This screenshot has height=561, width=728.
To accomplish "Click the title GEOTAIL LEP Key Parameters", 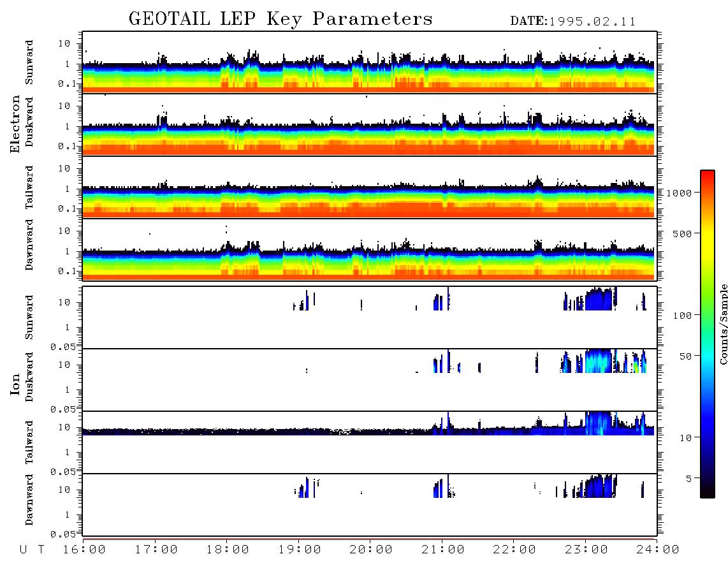I will click(280, 19).
